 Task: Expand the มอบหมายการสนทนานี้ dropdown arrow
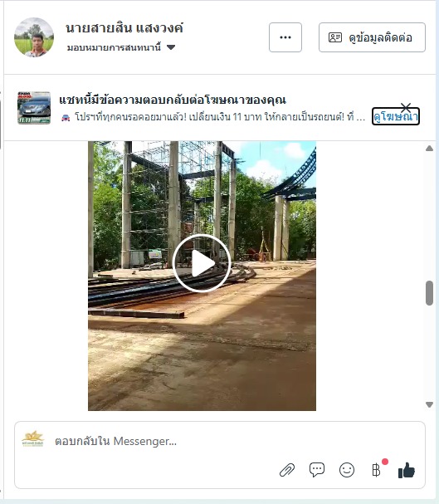(171, 47)
